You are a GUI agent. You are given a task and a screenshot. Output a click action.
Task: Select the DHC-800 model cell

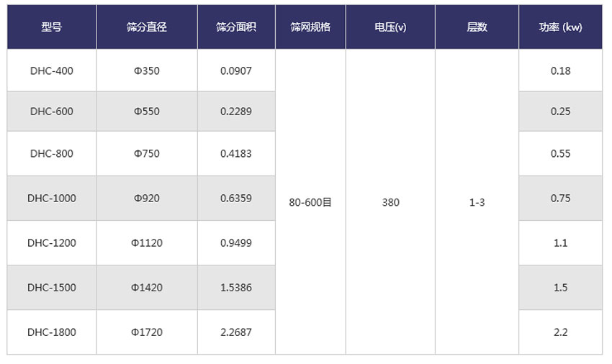tap(52, 153)
